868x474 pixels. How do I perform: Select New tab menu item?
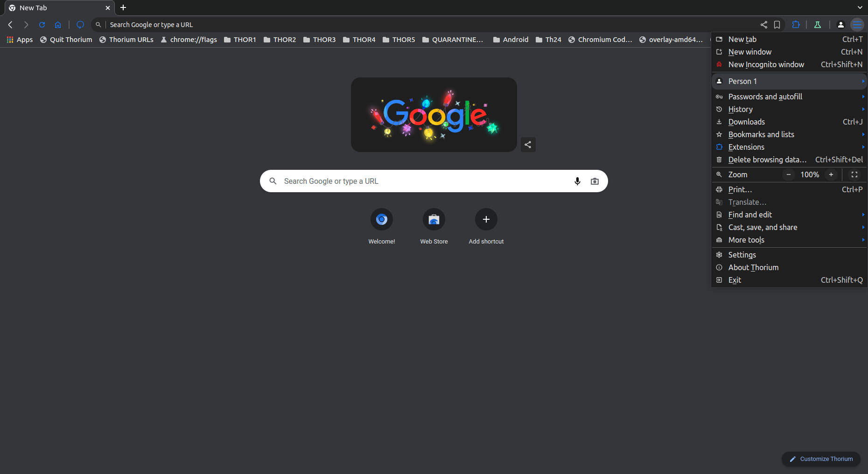(x=789, y=39)
